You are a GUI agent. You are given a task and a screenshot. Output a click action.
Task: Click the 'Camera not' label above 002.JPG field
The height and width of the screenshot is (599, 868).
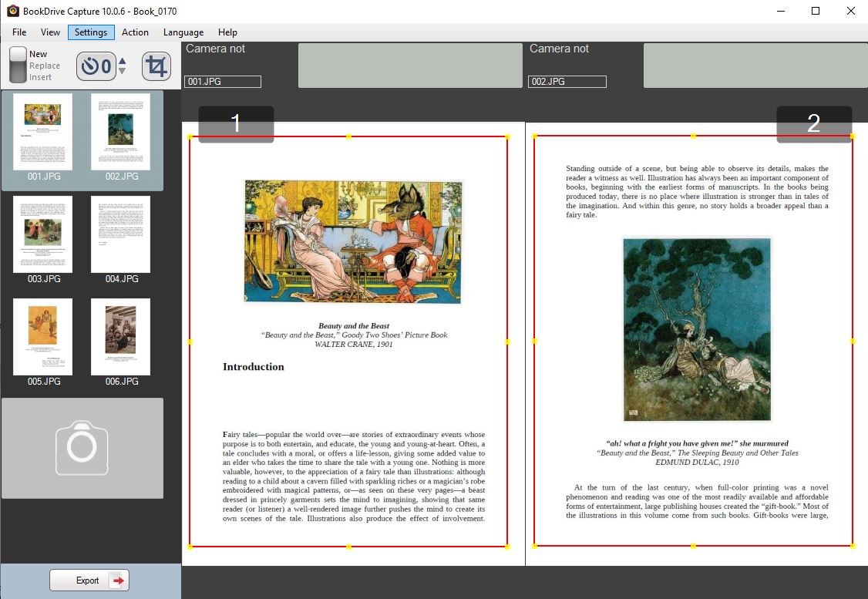click(x=559, y=49)
